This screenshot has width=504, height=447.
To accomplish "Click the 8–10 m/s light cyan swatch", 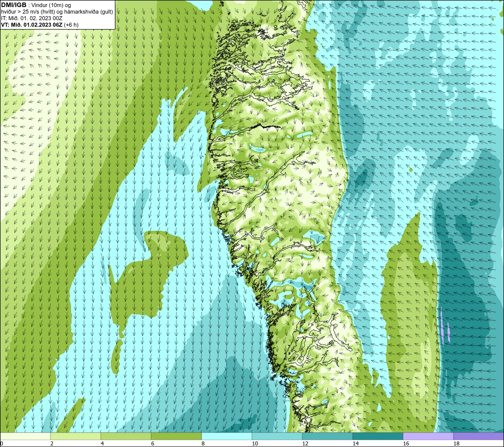I will [x=227, y=436].
